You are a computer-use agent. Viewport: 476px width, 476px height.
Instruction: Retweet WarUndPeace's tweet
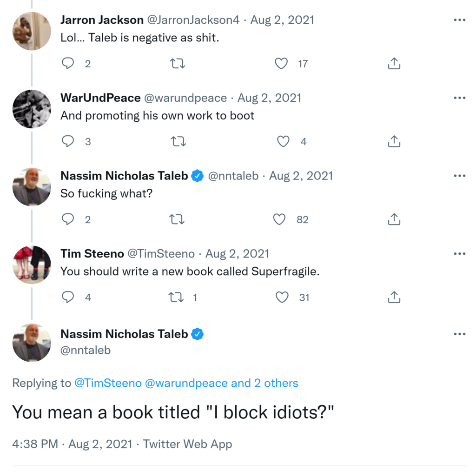(178, 141)
